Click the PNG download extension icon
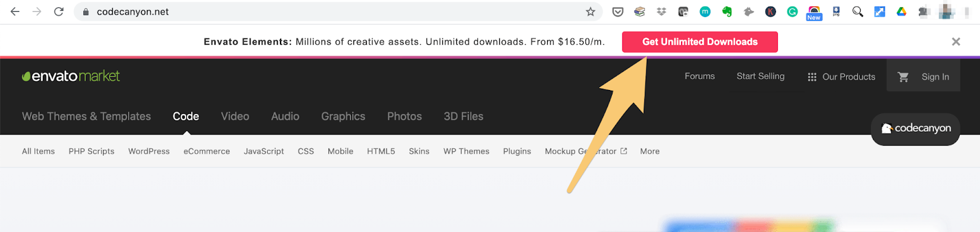The height and width of the screenshot is (232, 980). click(x=836, y=12)
